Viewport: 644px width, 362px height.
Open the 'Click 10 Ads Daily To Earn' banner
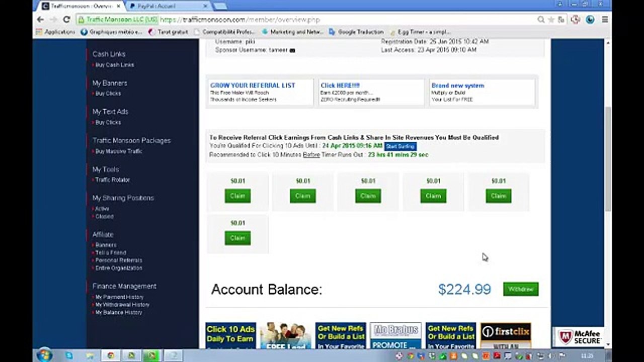[x=231, y=336]
